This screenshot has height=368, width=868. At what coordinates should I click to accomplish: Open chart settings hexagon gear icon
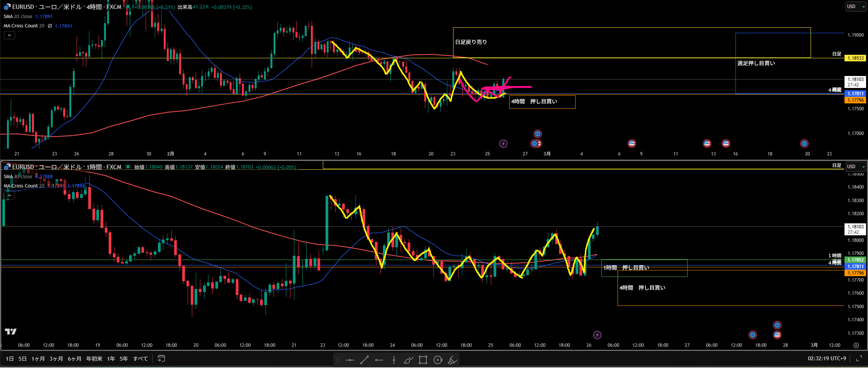[856, 345]
